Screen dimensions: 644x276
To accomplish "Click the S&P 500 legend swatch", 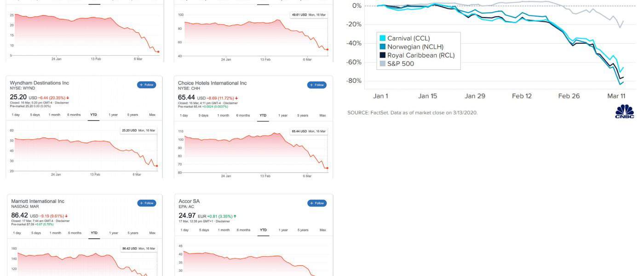I will [x=382, y=64].
